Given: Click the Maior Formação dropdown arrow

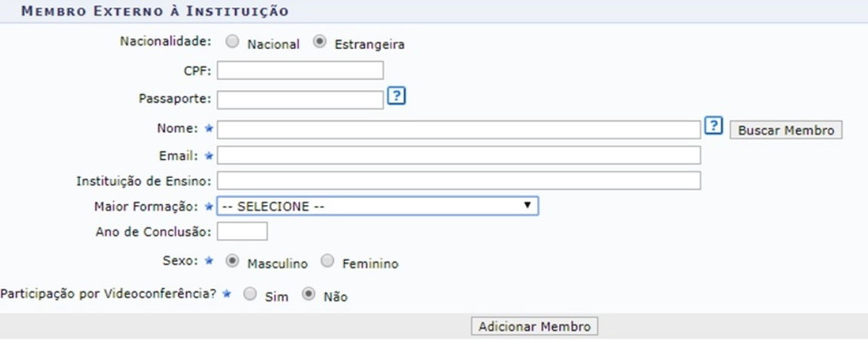Looking at the screenshot, I should click(x=528, y=205).
